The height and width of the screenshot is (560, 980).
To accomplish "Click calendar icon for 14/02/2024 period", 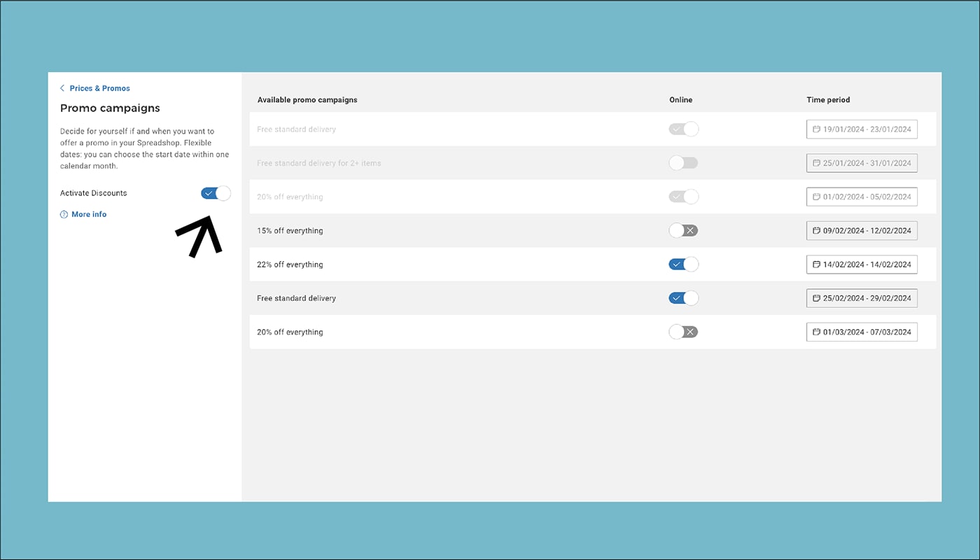I will (x=816, y=265).
